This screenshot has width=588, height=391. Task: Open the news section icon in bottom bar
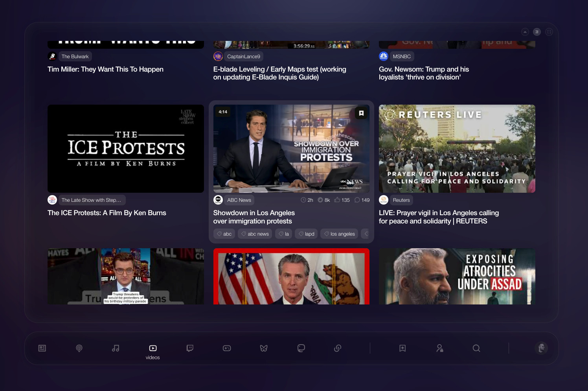click(42, 348)
